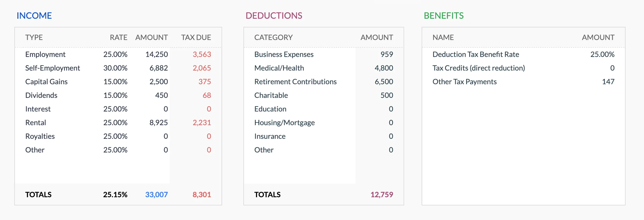
Task: Select the Self-Employment rate 30.00% cell
Action: coord(115,68)
